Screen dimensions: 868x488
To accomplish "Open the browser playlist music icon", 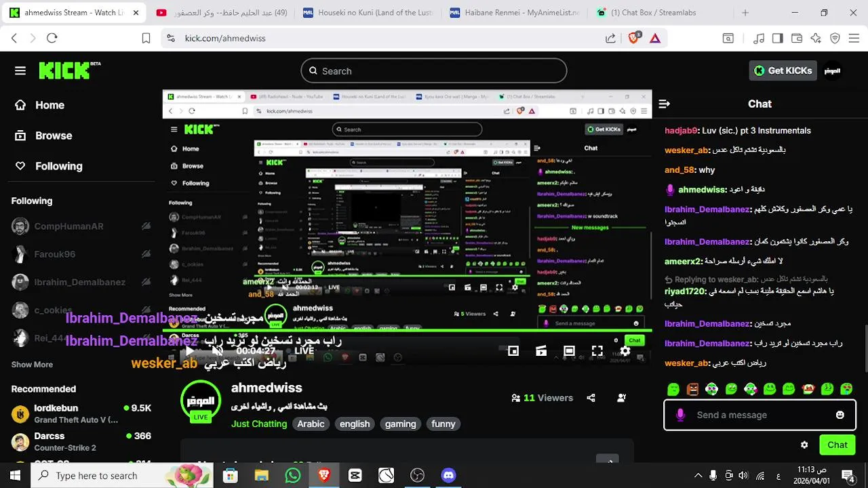I will point(759,39).
